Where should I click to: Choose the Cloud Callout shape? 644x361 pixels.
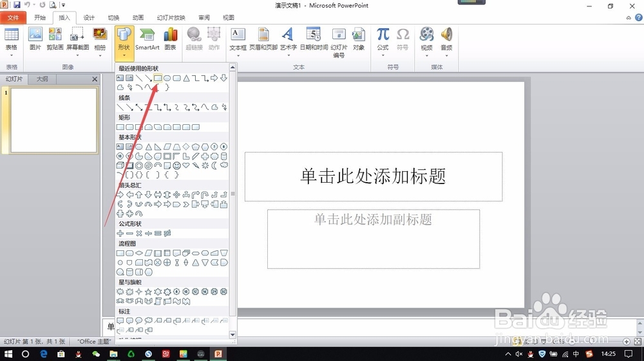tap(148, 320)
